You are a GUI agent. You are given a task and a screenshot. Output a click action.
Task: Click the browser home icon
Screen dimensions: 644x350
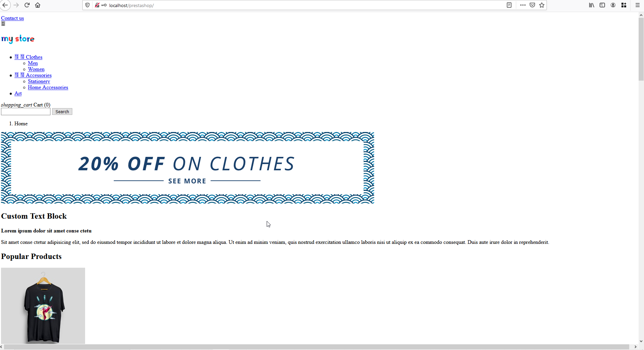click(x=37, y=5)
